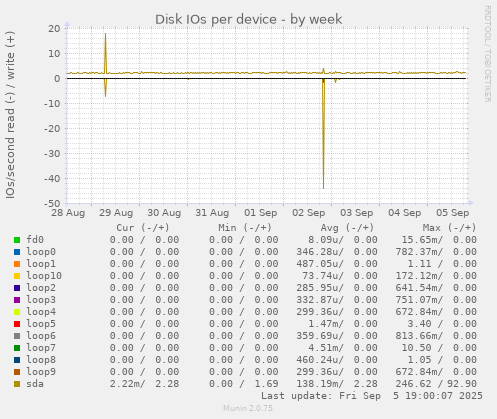
Task: Click the 'fd0' legend label
Action: [x=35, y=240]
